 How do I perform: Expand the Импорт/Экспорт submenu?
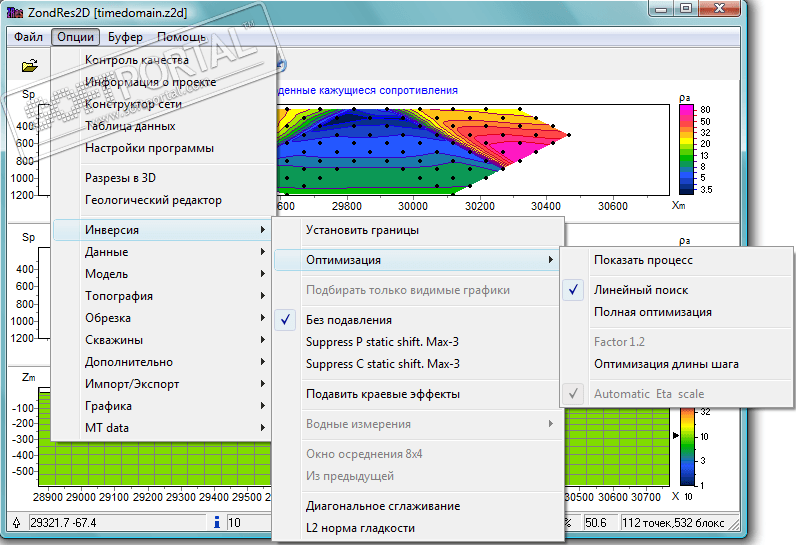(x=162, y=384)
